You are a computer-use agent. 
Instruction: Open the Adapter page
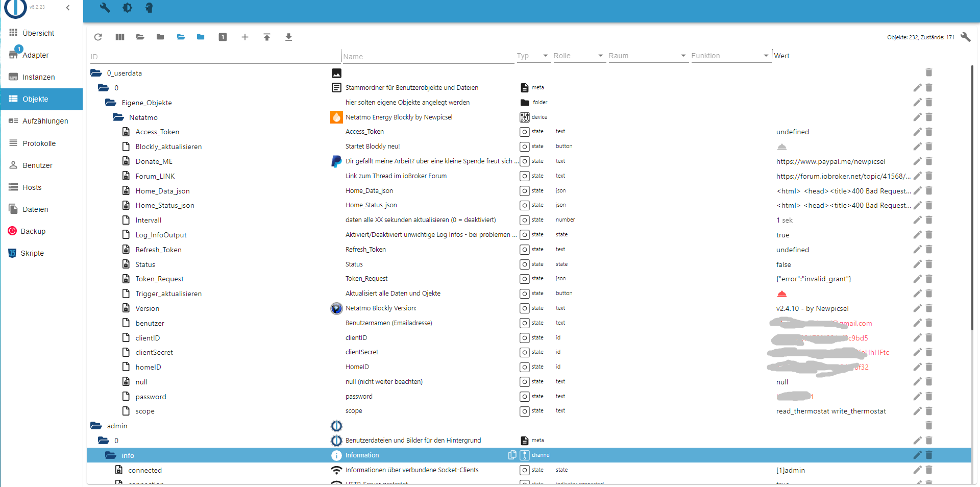(42, 55)
